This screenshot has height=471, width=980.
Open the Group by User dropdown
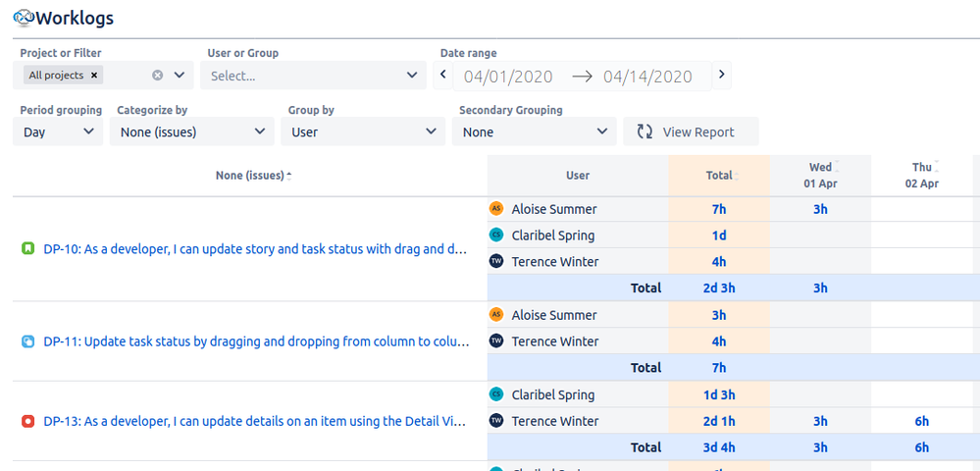(362, 131)
